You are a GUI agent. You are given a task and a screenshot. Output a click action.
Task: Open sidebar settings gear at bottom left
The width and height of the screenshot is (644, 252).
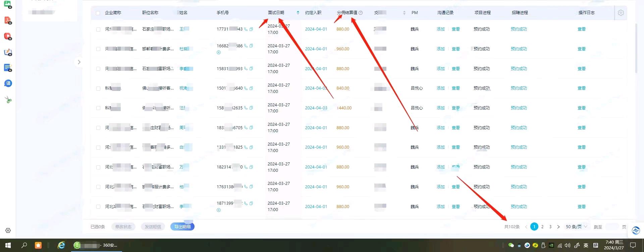(x=8, y=231)
